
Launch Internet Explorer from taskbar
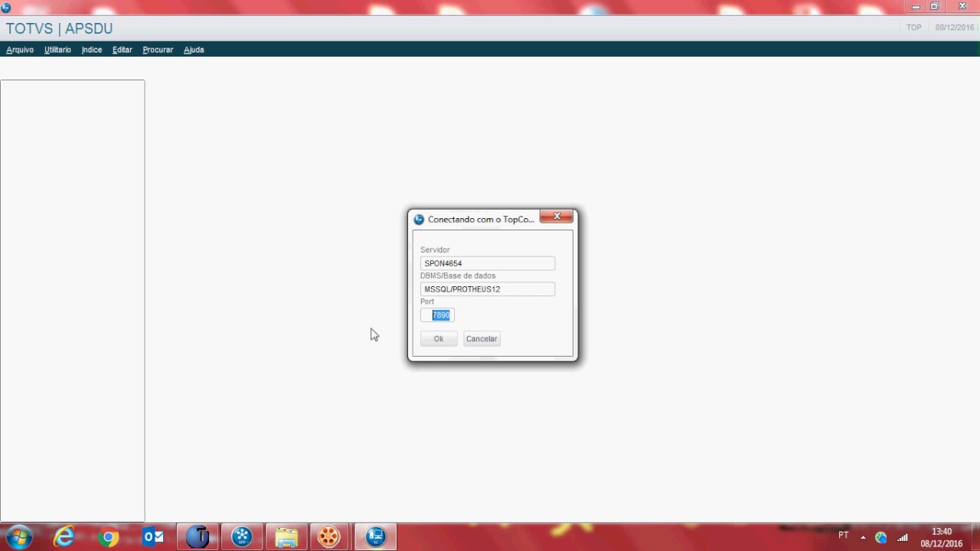(64, 537)
